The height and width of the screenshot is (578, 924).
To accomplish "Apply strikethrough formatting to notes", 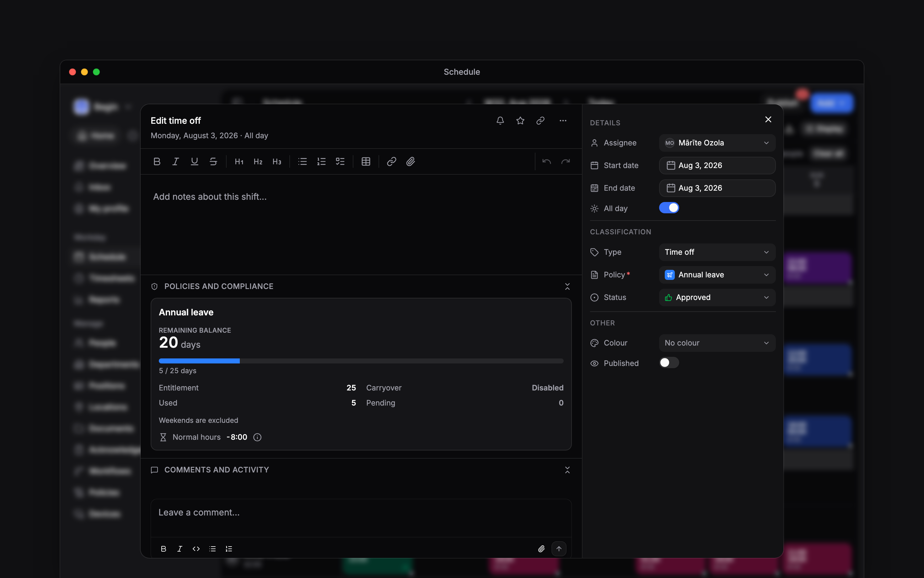I will [213, 162].
